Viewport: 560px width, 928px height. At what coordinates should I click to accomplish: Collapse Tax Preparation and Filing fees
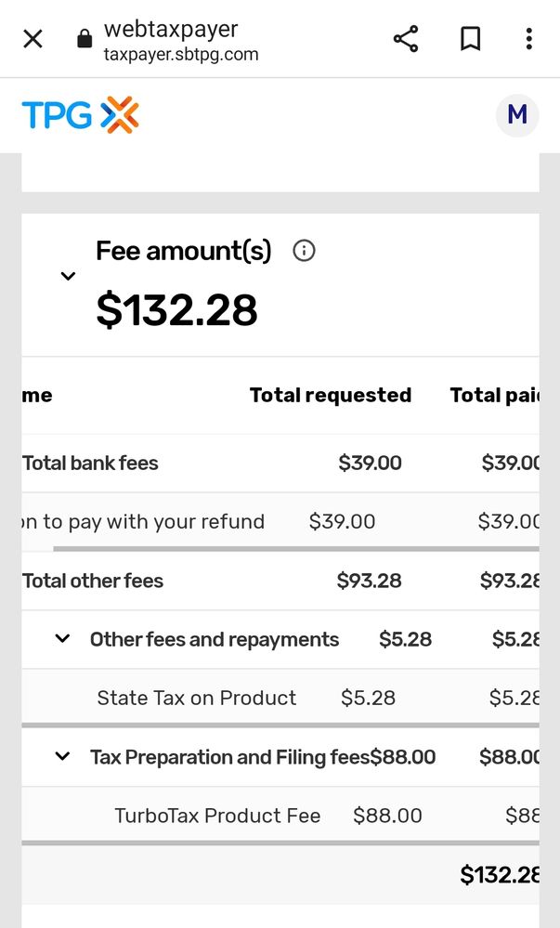point(62,756)
